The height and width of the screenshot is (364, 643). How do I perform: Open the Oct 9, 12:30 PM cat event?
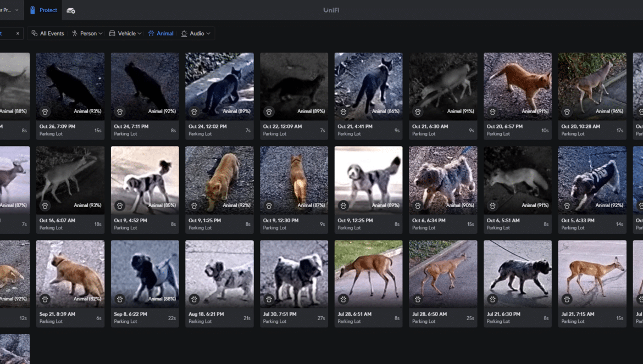click(294, 180)
